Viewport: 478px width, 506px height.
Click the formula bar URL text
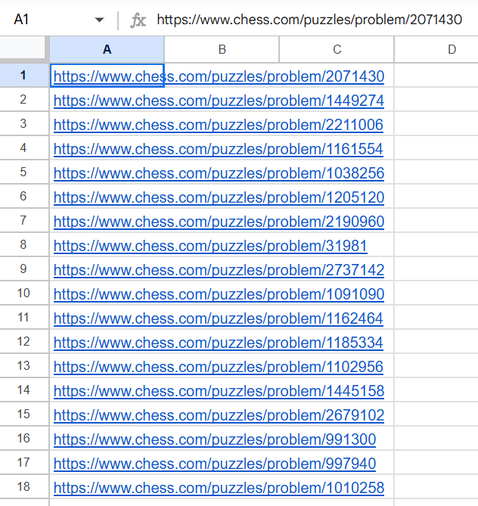(309, 20)
